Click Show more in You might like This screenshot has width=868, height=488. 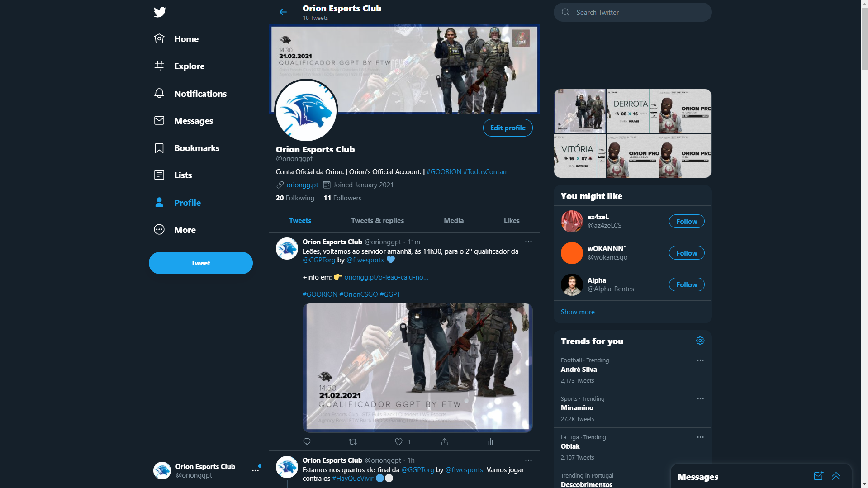(578, 312)
